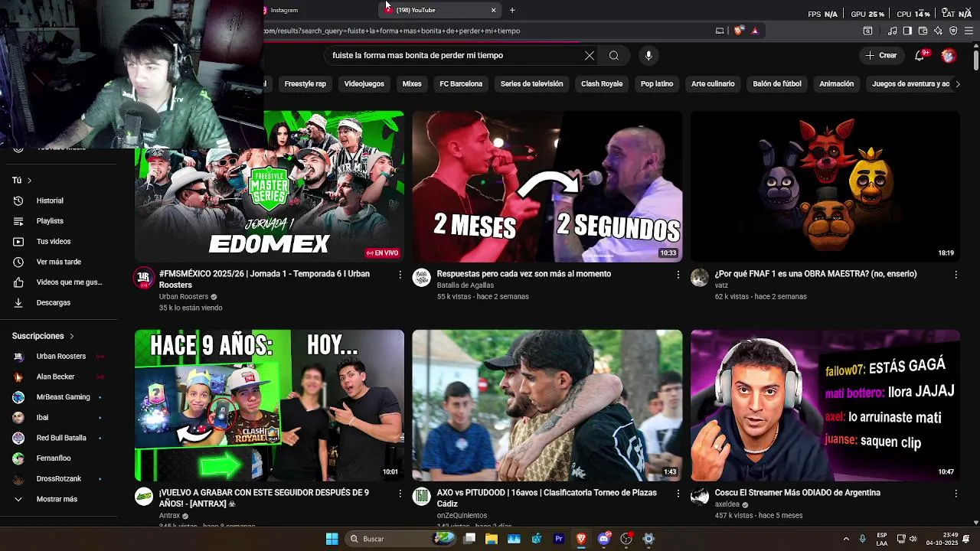
Task: Close the YouTube browser tab
Action: point(493,10)
